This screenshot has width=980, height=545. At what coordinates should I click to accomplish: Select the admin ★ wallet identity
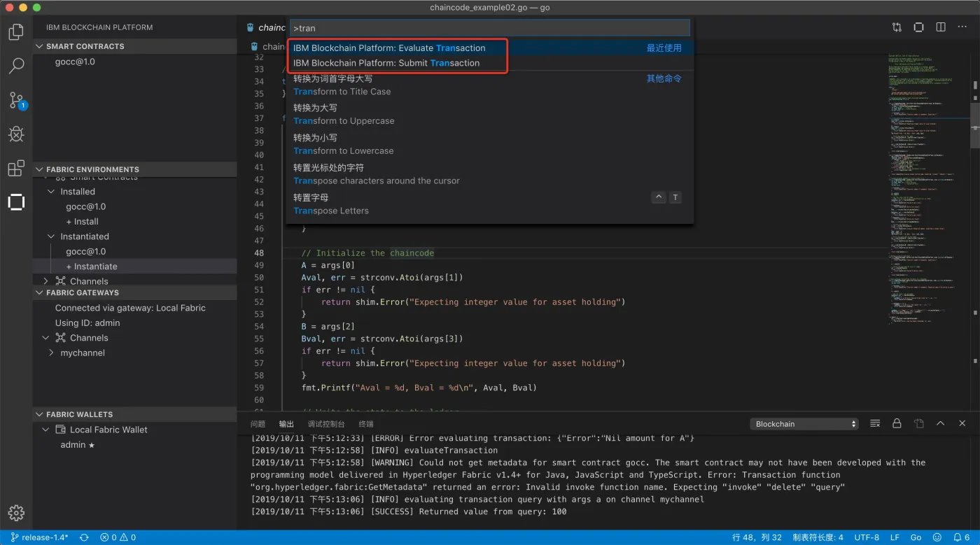click(77, 445)
